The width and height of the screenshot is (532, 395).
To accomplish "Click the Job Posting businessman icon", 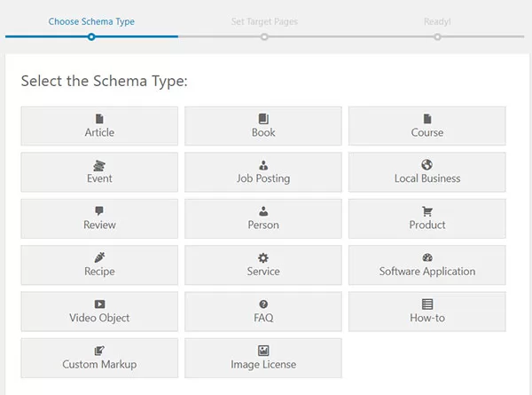I will pyautogui.click(x=263, y=165).
